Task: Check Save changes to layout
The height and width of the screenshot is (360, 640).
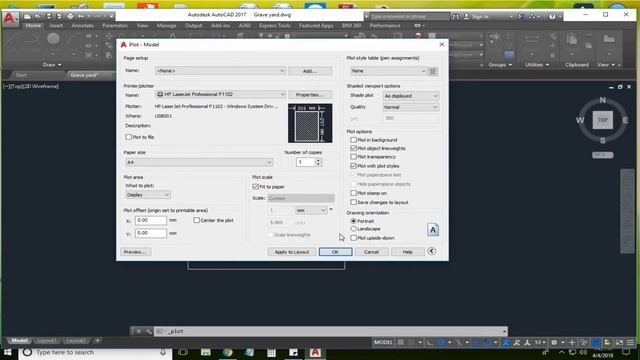Action: [x=353, y=202]
